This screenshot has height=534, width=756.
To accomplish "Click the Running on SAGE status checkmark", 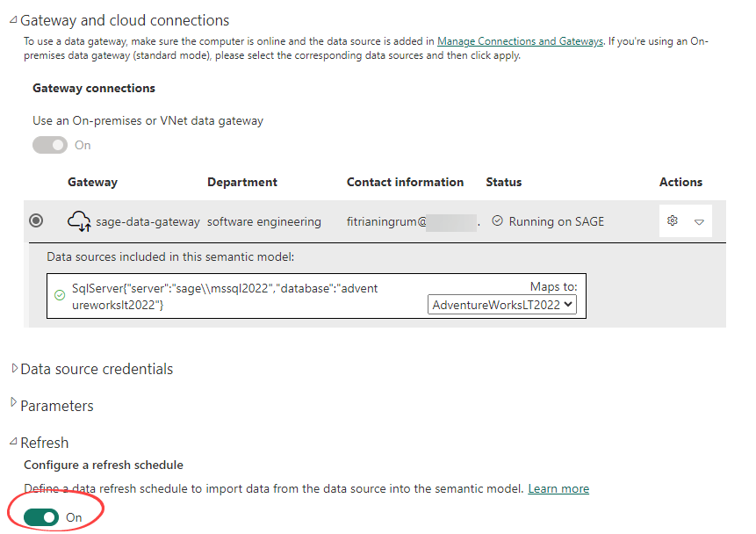I will [497, 221].
